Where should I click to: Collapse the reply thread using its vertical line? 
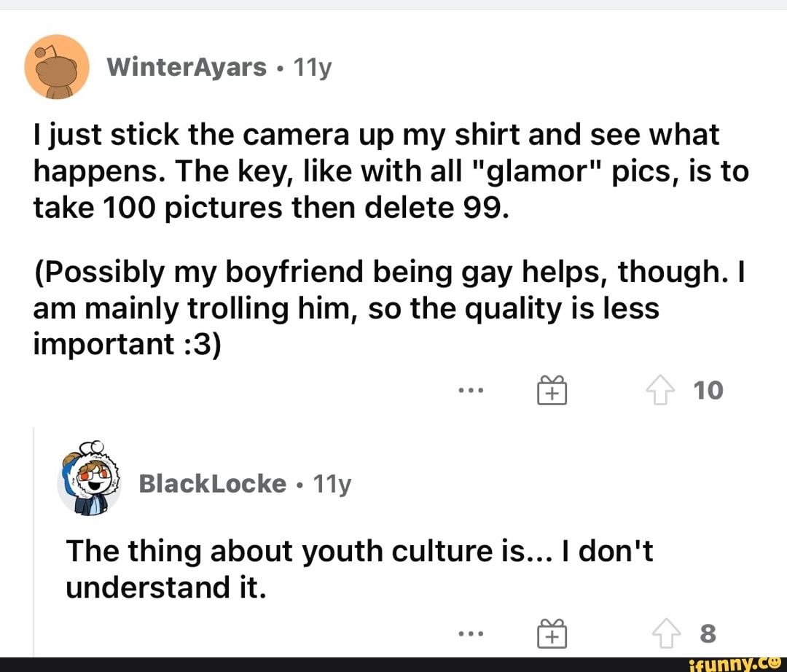click(34, 539)
